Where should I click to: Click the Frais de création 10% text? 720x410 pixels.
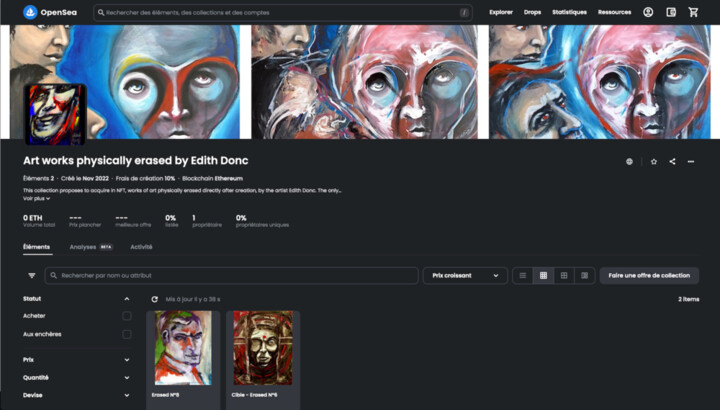145,179
